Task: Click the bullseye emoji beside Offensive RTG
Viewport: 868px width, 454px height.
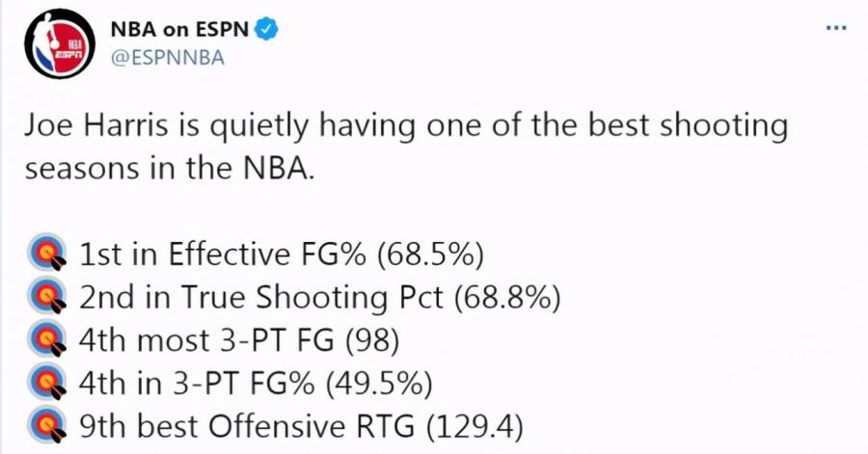Action: pyautogui.click(x=47, y=426)
